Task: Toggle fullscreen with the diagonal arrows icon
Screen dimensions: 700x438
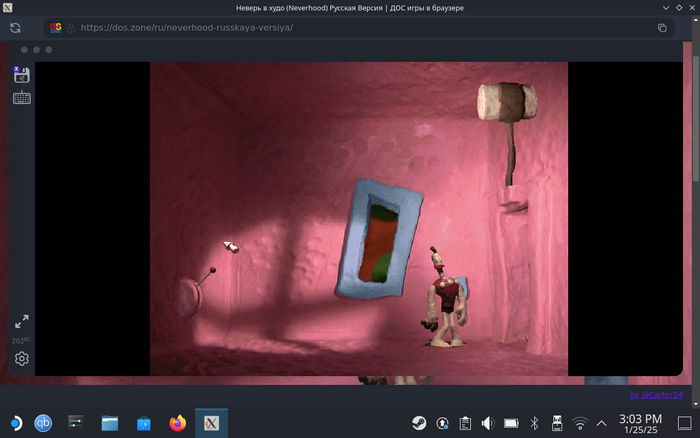Action: click(21, 322)
